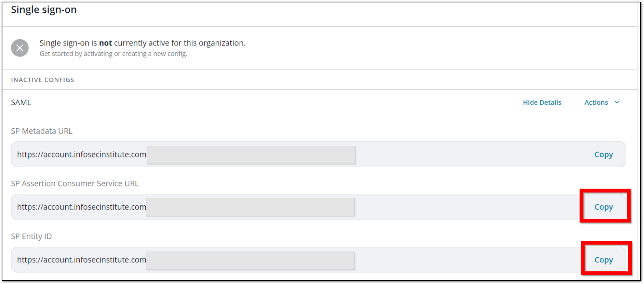
Task: Click the Actions link text
Action: [x=596, y=102]
